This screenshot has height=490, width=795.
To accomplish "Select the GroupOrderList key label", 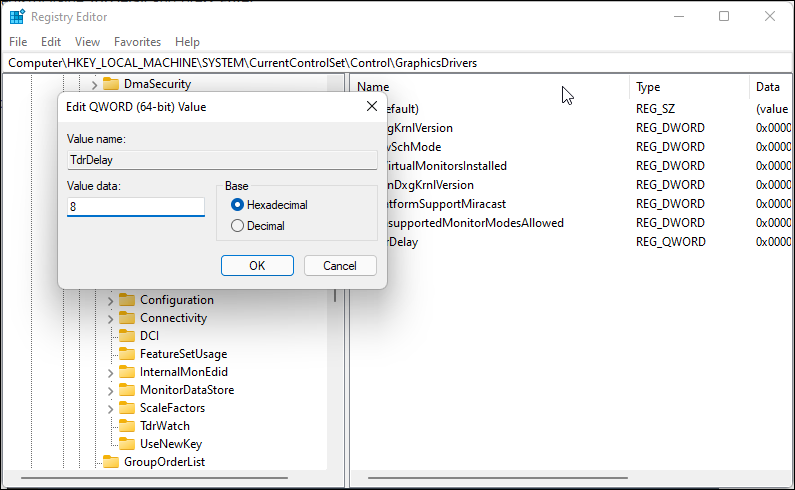I will 165,462.
